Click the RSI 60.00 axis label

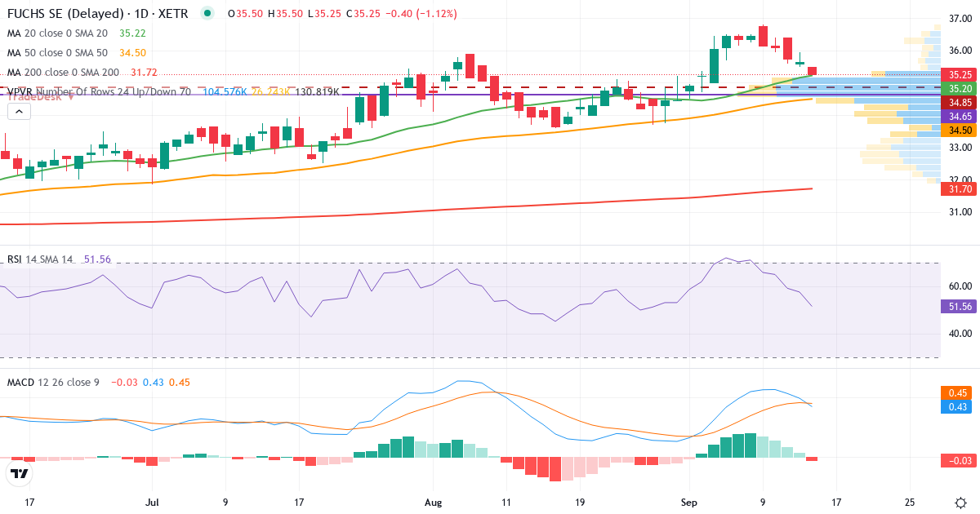point(960,286)
